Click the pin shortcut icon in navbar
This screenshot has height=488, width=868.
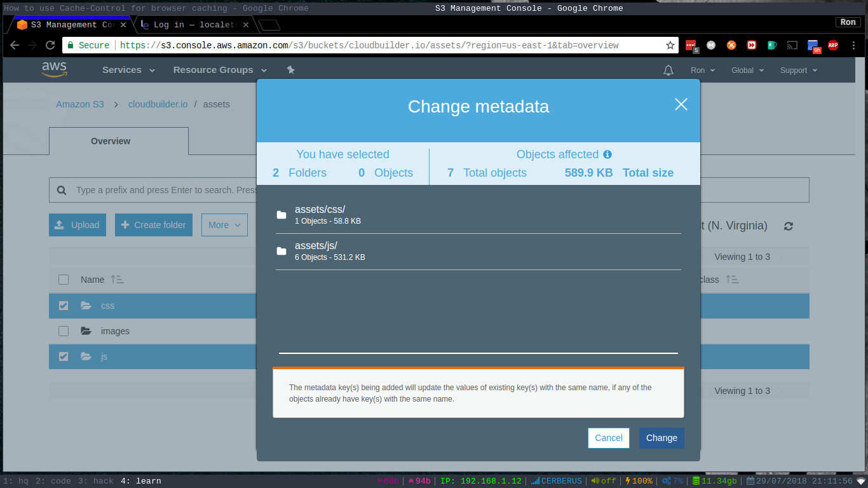coord(290,70)
